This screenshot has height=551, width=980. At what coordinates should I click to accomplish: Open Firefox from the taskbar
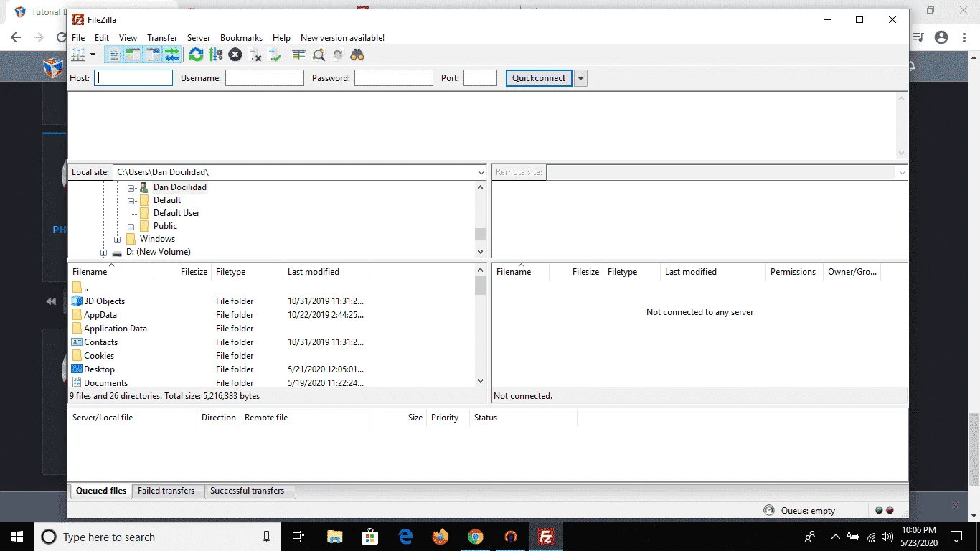coord(440,537)
